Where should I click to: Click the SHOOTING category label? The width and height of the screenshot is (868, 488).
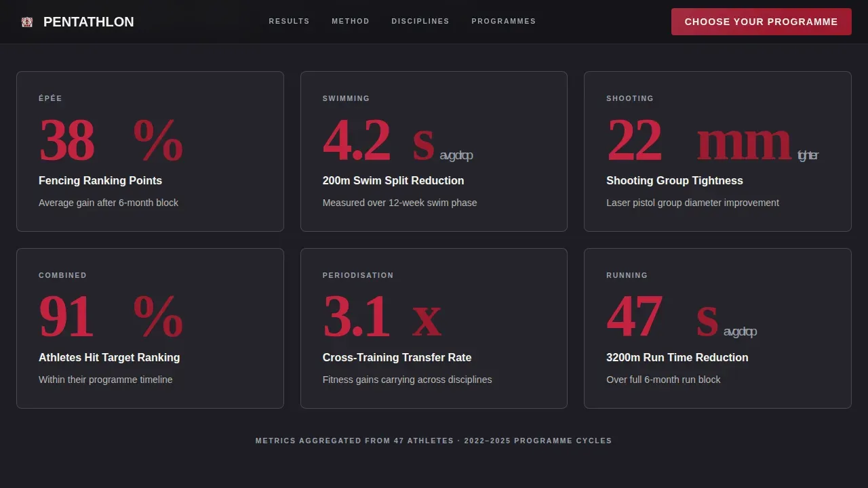click(630, 98)
